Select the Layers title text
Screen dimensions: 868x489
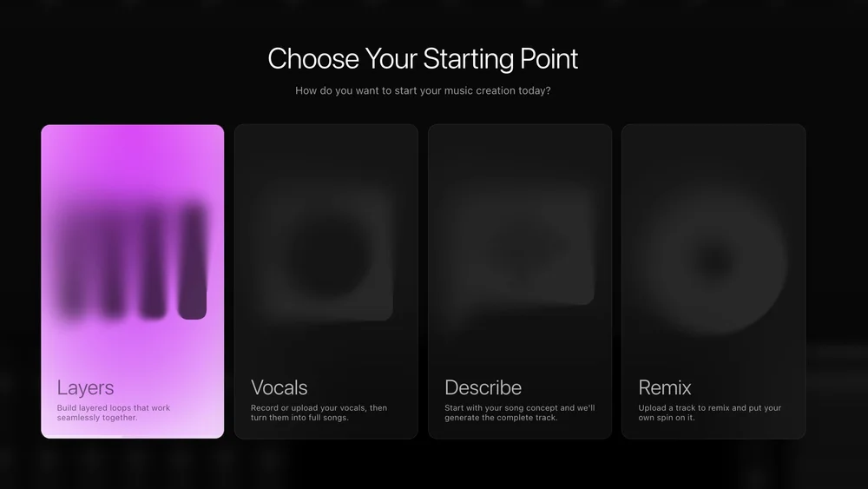pyautogui.click(x=85, y=387)
